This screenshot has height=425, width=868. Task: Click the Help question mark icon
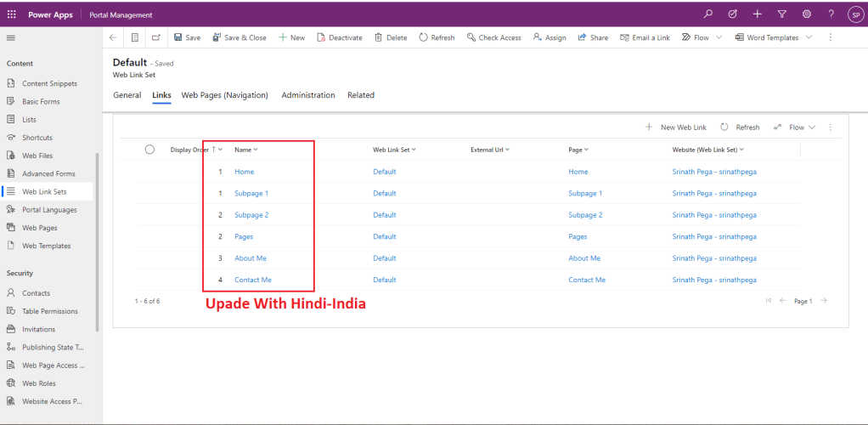[831, 14]
